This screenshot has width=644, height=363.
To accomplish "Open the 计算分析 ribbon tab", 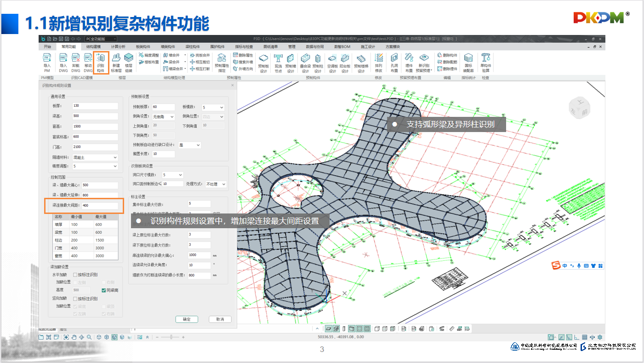I will [x=118, y=46].
